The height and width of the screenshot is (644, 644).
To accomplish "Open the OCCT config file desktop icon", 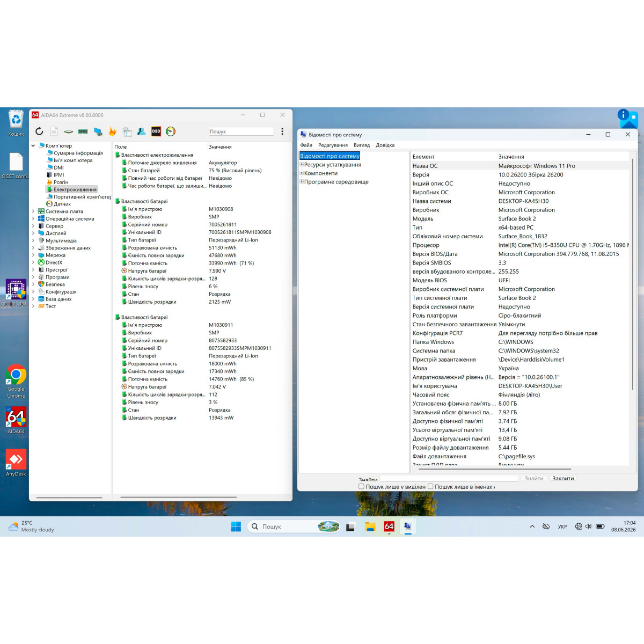I will [16, 166].
